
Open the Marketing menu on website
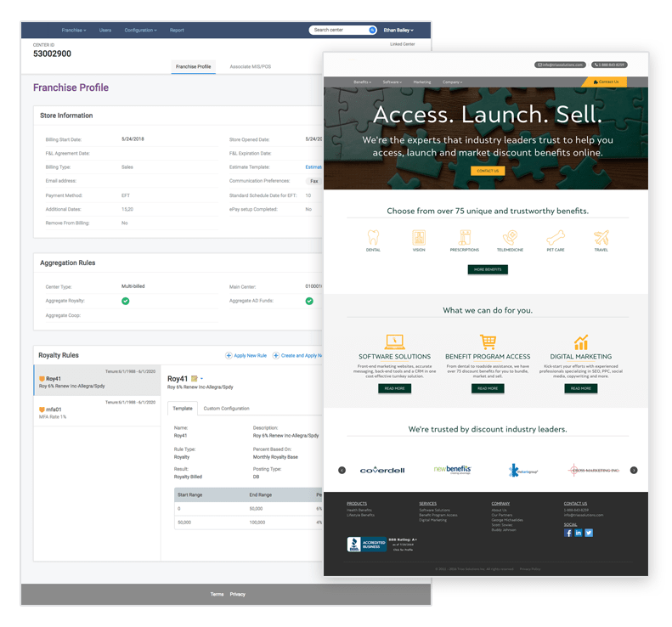(x=422, y=82)
